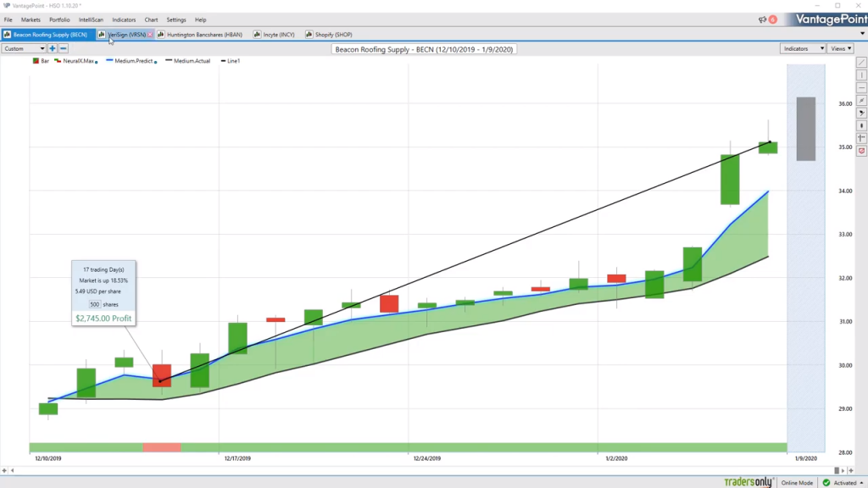
Task: Click the NeuralX.Max legend icon
Action: [58, 61]
